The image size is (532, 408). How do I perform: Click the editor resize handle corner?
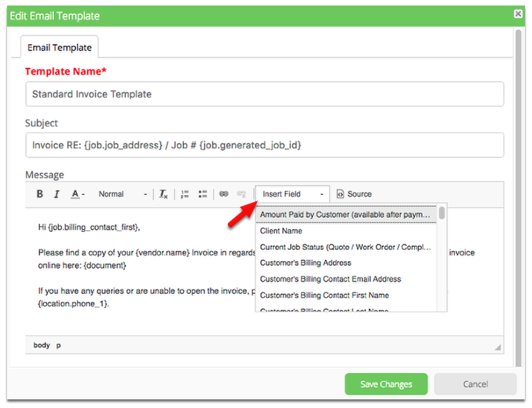497,347
